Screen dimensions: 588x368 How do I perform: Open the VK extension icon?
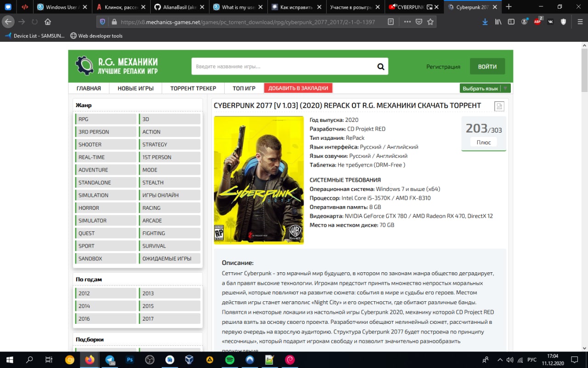click(x=551, y=22)
